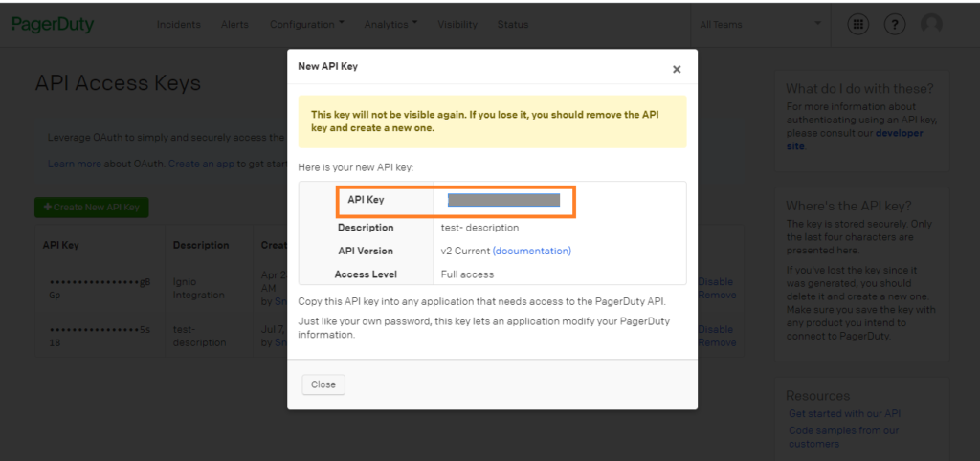980x461 pixels.
Task: Go to the Alerts page
Action: click(x=235, y=25)
